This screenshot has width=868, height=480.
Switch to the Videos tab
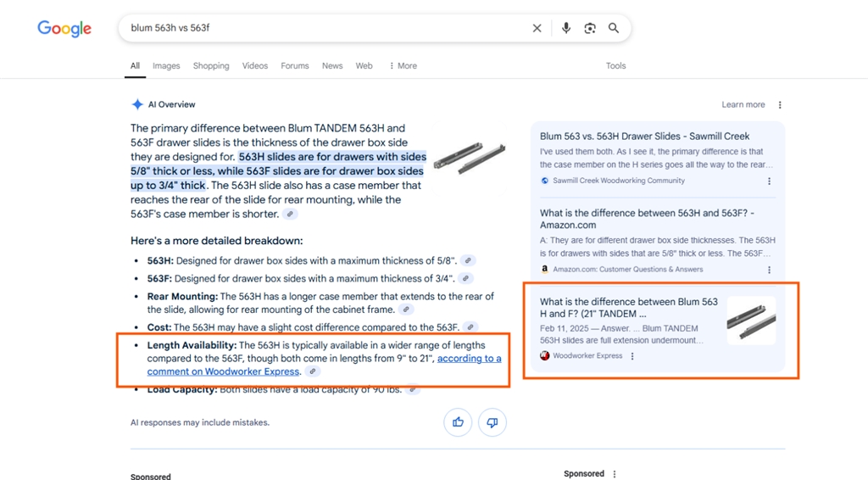pos(254,65)
